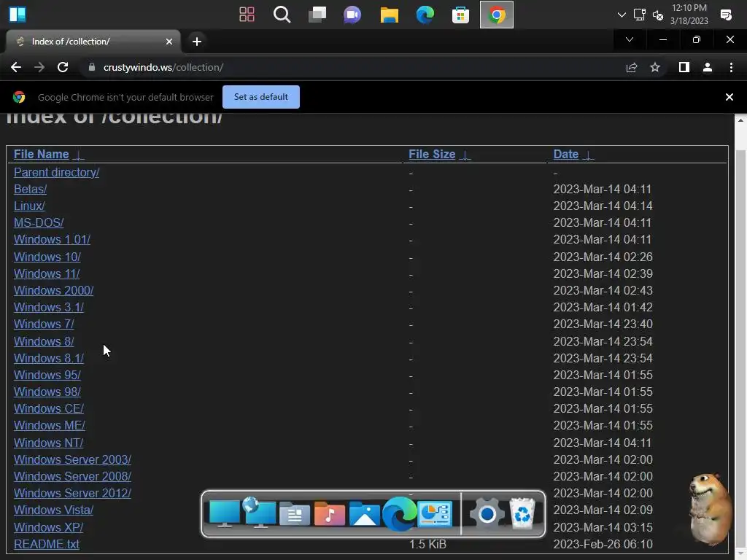Open the Windows widgets panel icon

[x=18, y=15]
